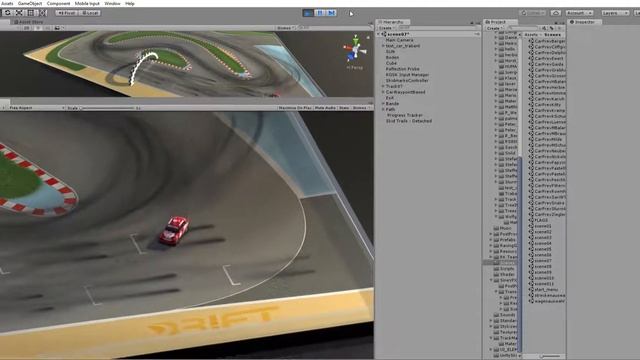The width and height of the screenshot is (640, 360).
Task: Toggle 2D mode in Scene view
Action: tap(27, 28)
